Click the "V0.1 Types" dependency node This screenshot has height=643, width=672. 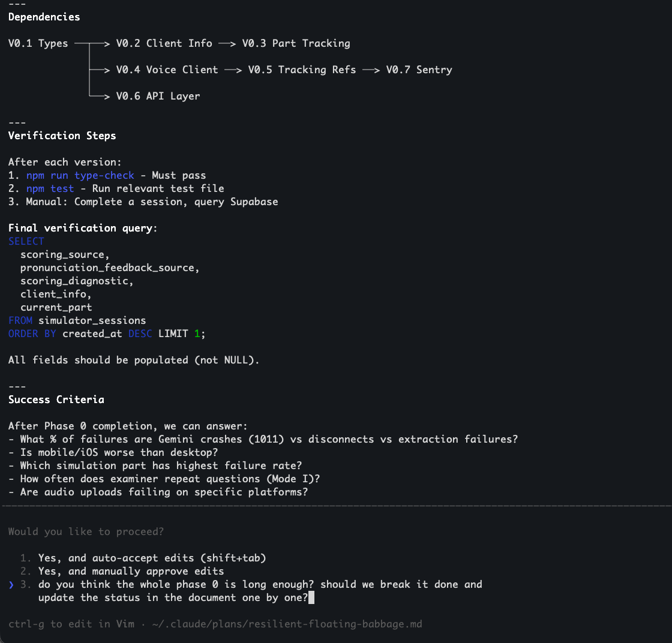point(38,43)
